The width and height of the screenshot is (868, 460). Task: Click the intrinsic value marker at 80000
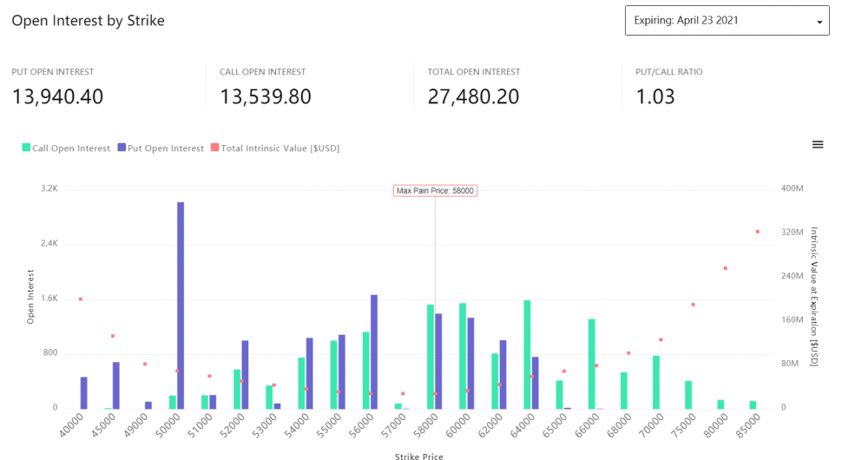(x=725, y=268)
